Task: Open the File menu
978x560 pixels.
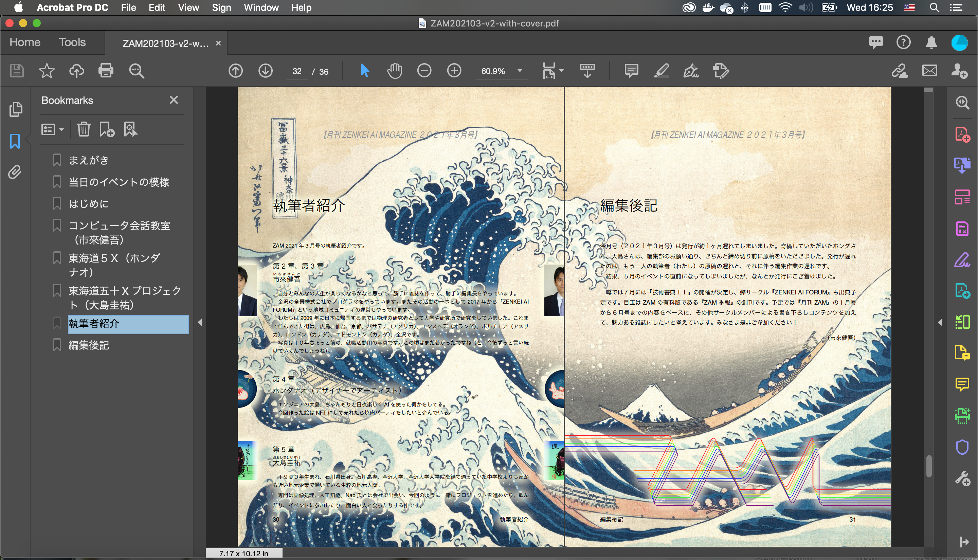Action: [128, 7]
